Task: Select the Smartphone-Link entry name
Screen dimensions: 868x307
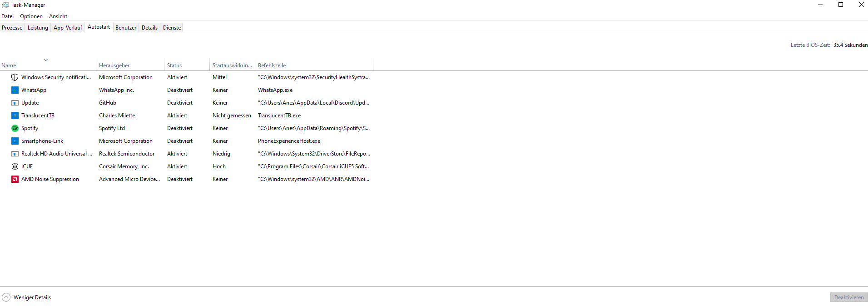Action: pyautogui.click(x=42, y=141)
